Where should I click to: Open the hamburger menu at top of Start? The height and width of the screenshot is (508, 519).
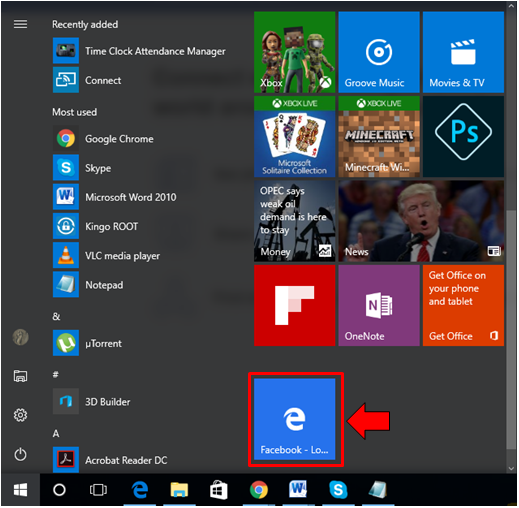[x=20, y=24]
